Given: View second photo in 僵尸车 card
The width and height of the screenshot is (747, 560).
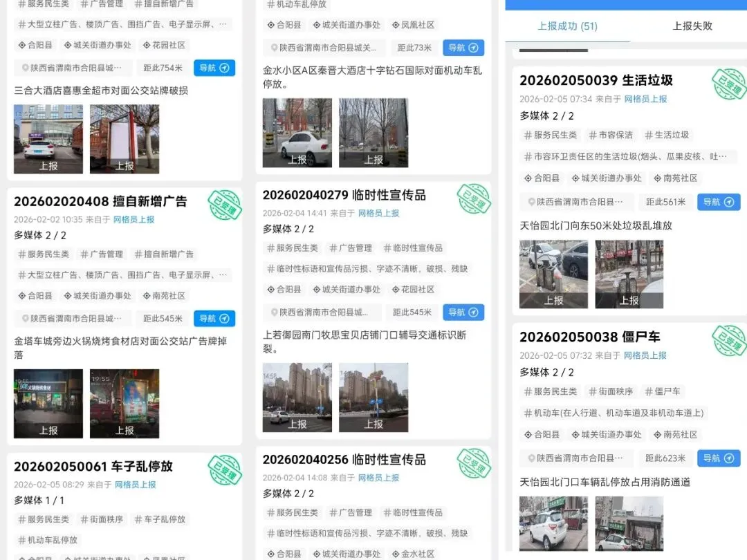Looking at the screenshot, I should (629, 524).
